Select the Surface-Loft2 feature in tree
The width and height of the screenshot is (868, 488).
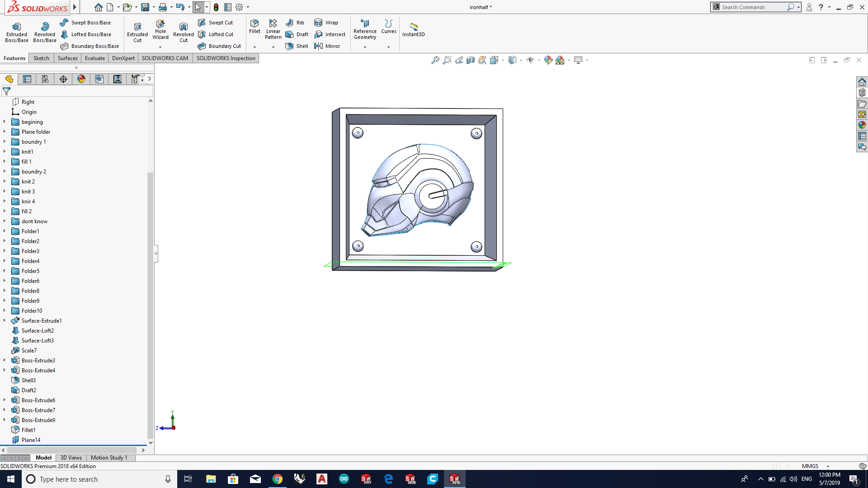click(x=38, y=331)
